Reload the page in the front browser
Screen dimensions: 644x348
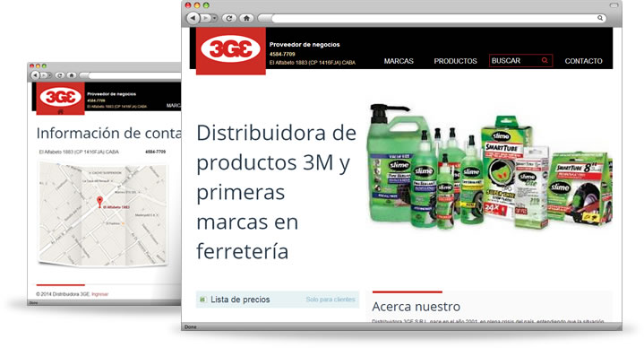(x=229, y=18)
